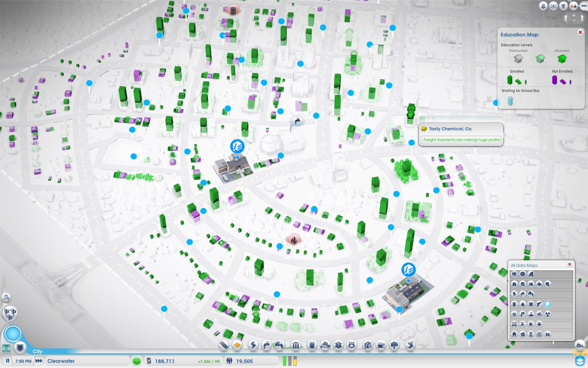Open the Waste Disposal trash menu
Screen dimensions: 588x368
(x=312, y=345)
